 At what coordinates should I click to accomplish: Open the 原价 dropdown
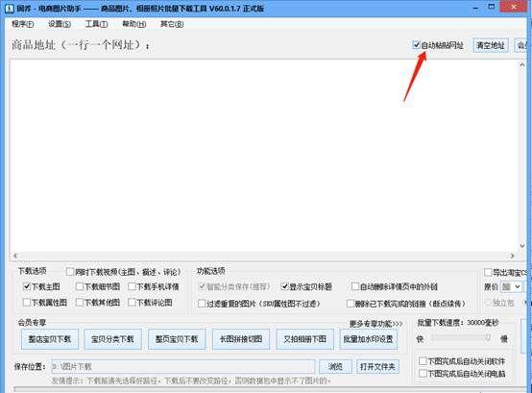(511, 286)
